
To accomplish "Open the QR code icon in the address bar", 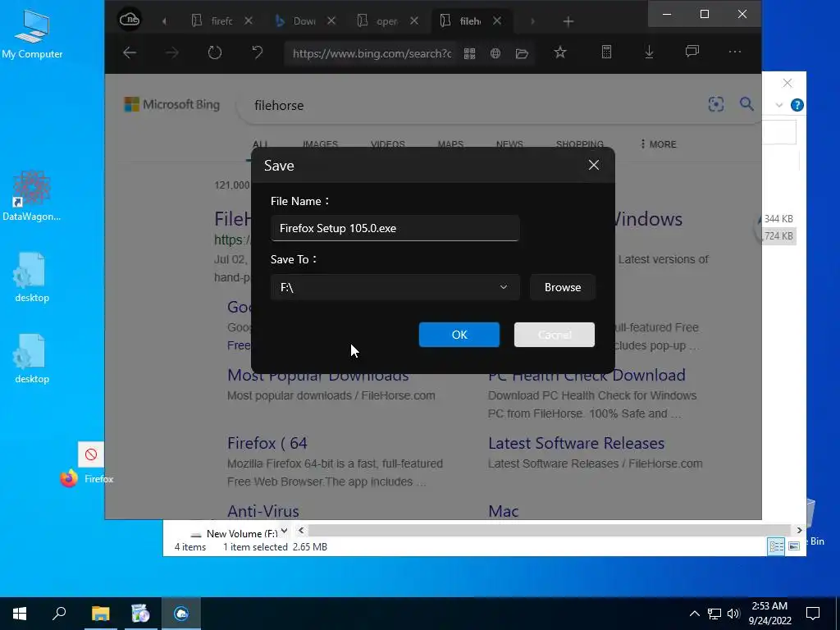I will pyautogui.click(x=469, y=53).
